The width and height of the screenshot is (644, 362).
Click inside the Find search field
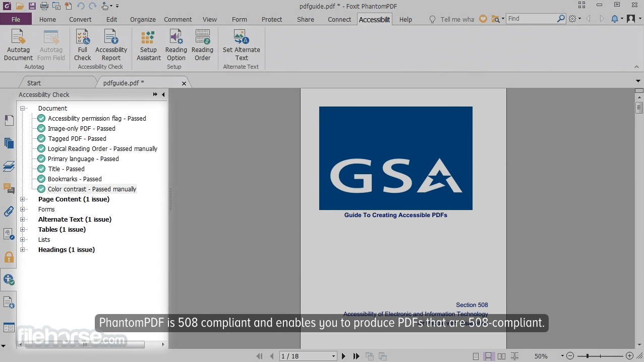531,19
